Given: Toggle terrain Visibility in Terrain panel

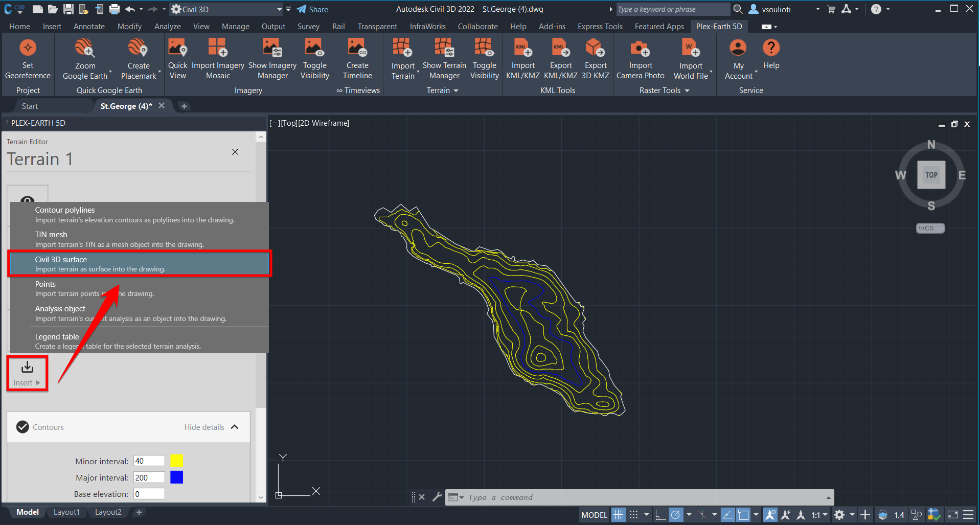Looking at the screenshot, I should pos(484,60).
